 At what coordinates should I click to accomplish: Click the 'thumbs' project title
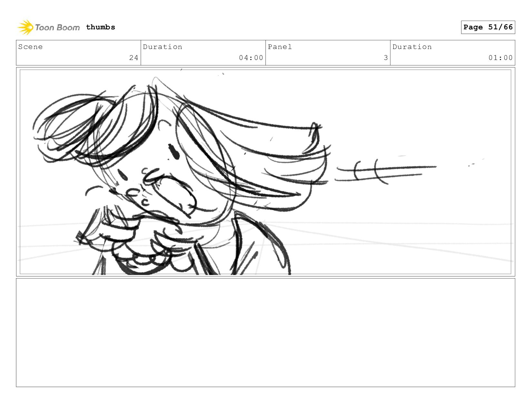pyautogui.click(x=101, y=27)
